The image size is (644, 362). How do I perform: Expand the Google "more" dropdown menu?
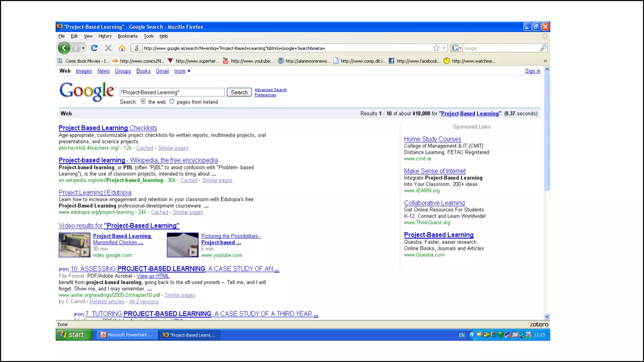[182, 71]
